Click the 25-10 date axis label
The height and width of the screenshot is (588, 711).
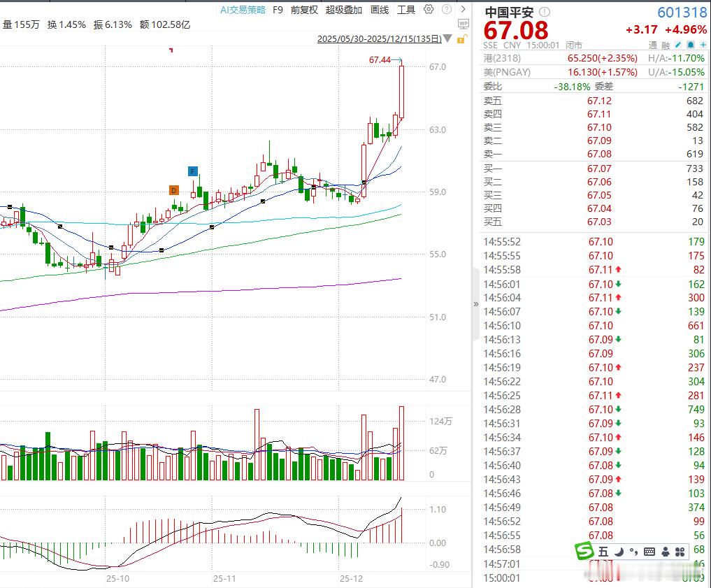[x=117, y=578]
